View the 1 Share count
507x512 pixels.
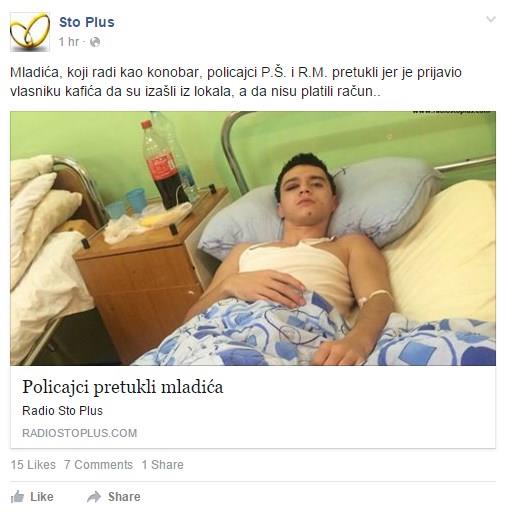[163, 465]
